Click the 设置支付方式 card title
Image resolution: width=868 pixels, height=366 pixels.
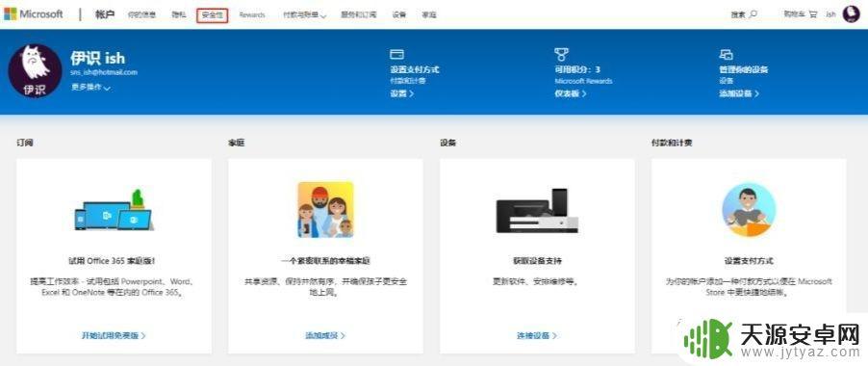click(x=749, y=261)
